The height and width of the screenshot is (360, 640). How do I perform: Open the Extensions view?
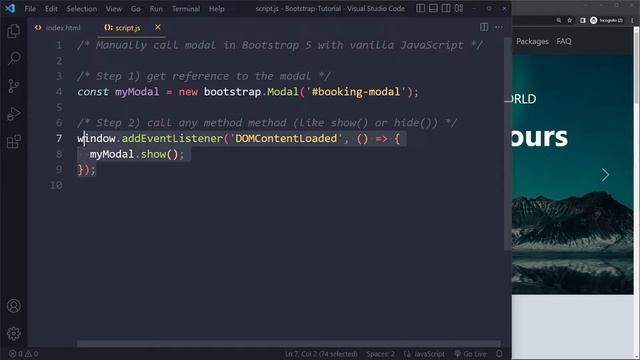click(x=13, y=142)
